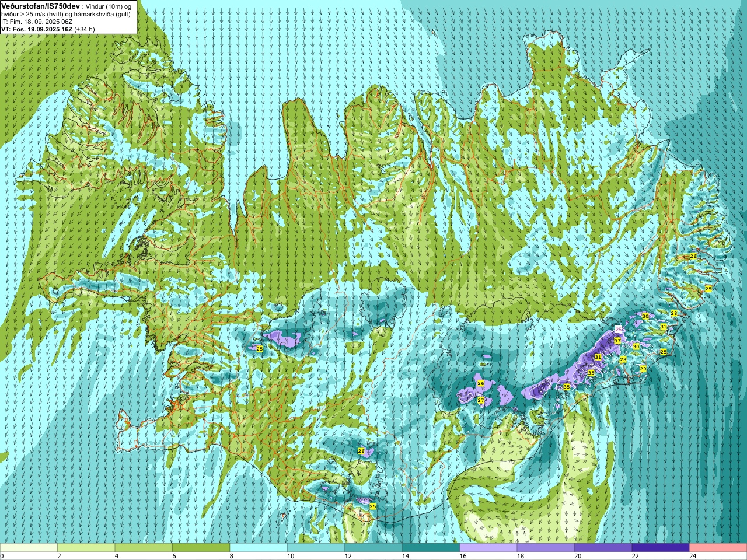Click the legend tick label "14"
747x560 pixels.
pos(405,556)
